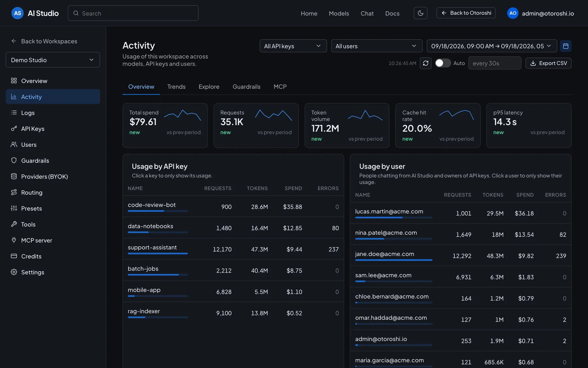This screenshot has width=588, height=368.
Task: Click the AS logo badge
Action: [18, 13]
